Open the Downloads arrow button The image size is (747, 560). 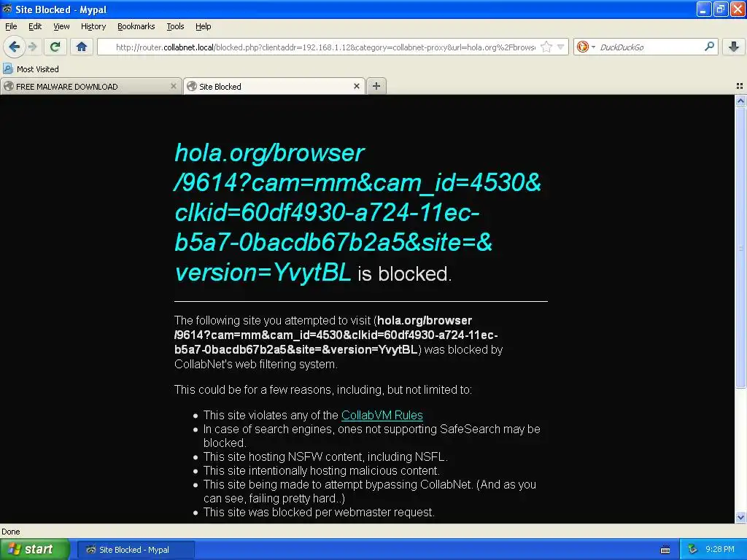pos(734,47)
